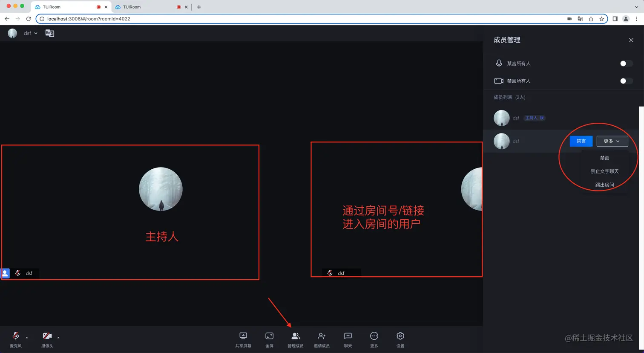Screen dimensions: 644x353
Task: Click the 主持人, 我 role tag
Action: 535,118
